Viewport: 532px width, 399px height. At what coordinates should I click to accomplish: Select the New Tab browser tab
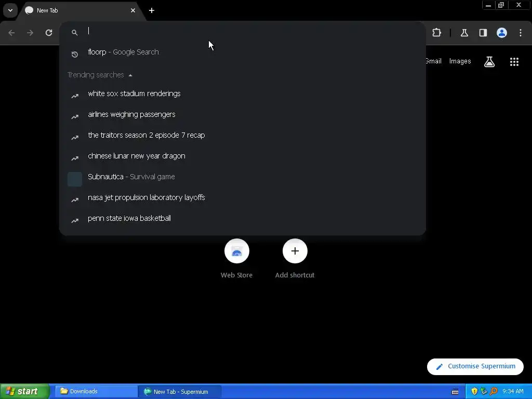pos(81,10)
